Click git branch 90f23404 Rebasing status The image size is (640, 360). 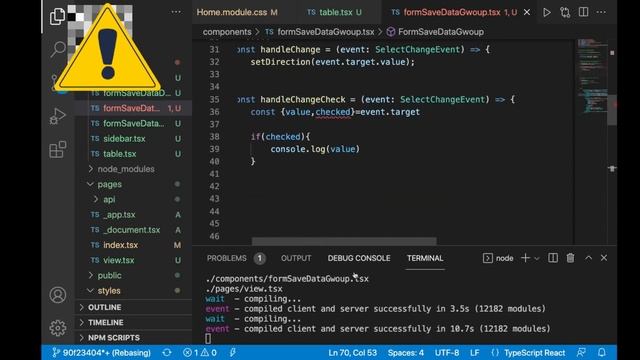click(x=102, y=353)
